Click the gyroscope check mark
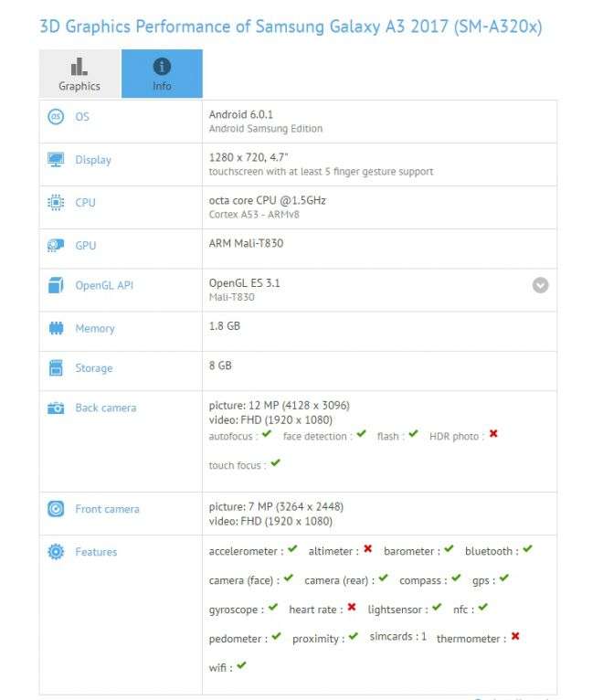This screenshot has height=700, width=603. coord(273,607)
